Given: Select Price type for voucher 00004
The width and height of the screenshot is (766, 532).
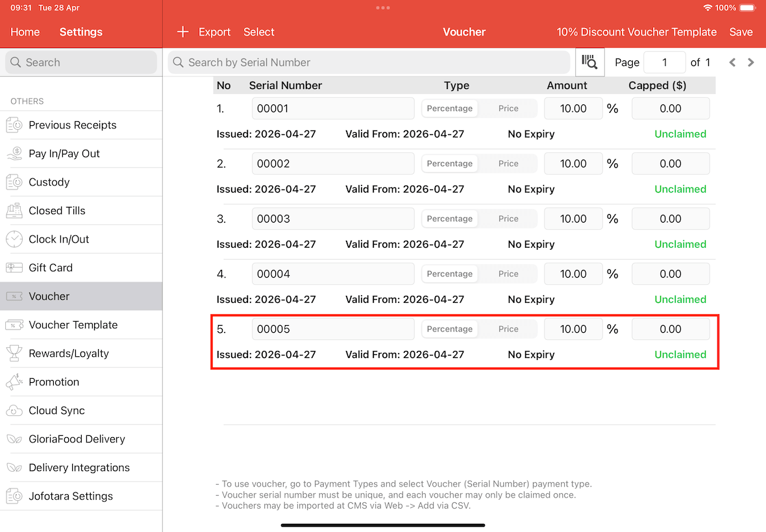Looking at the screenshot, I should coord(508,274).
